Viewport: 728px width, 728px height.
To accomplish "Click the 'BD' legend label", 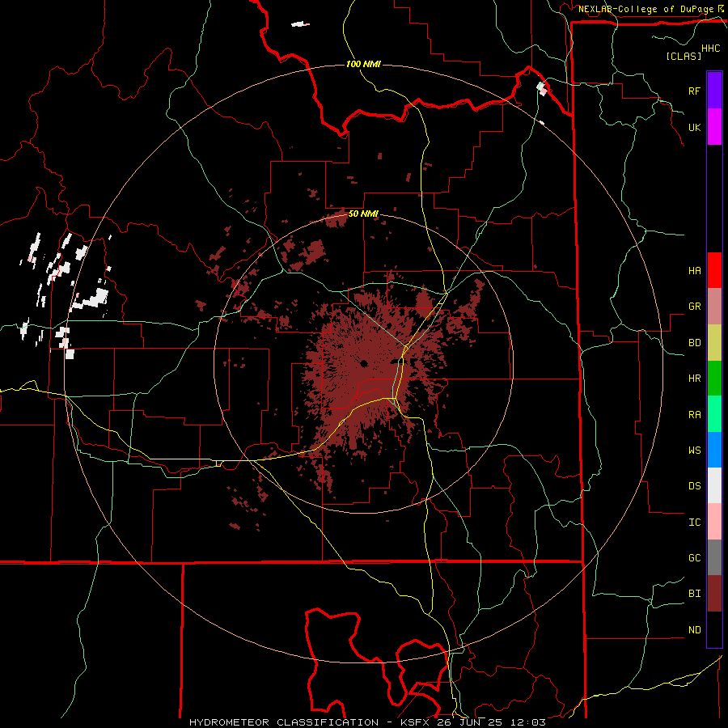I will point(694,343).
